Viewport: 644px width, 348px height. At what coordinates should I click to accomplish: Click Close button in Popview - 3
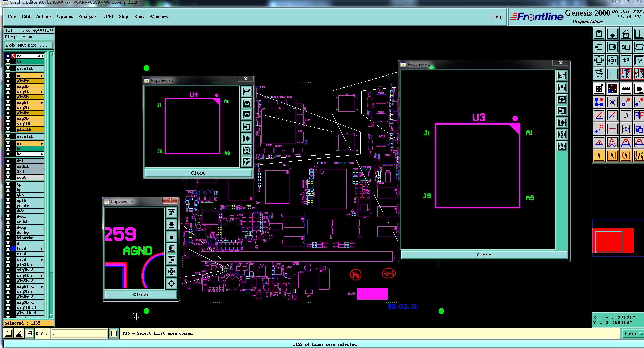click(141, 294)
